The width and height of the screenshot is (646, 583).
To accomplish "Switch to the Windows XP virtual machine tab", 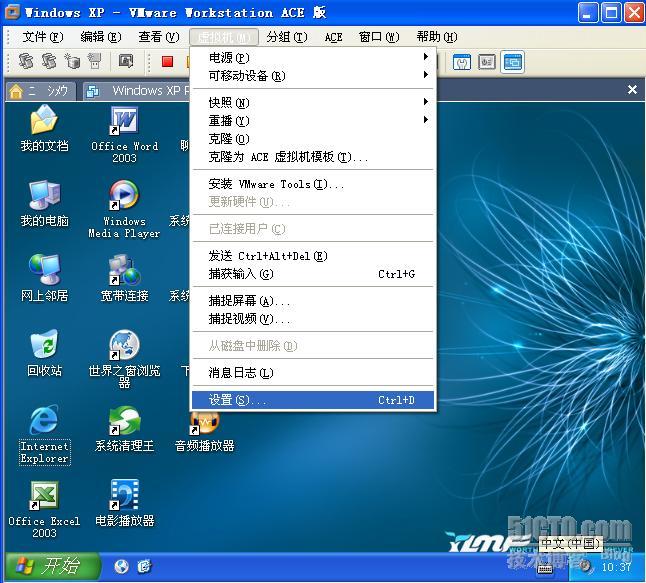I will tap(136, 91).
